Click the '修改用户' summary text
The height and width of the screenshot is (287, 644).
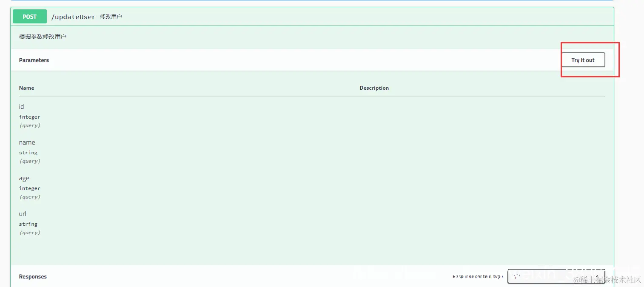point(111,17)
